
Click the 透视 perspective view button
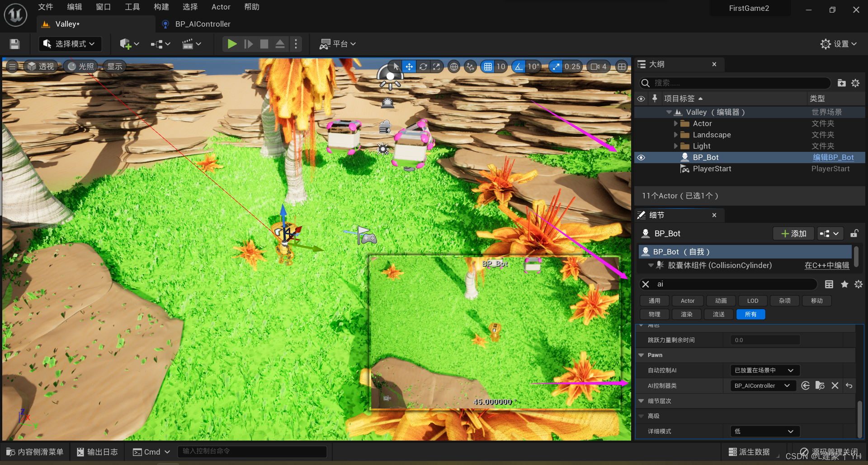(x=41, y=66)
